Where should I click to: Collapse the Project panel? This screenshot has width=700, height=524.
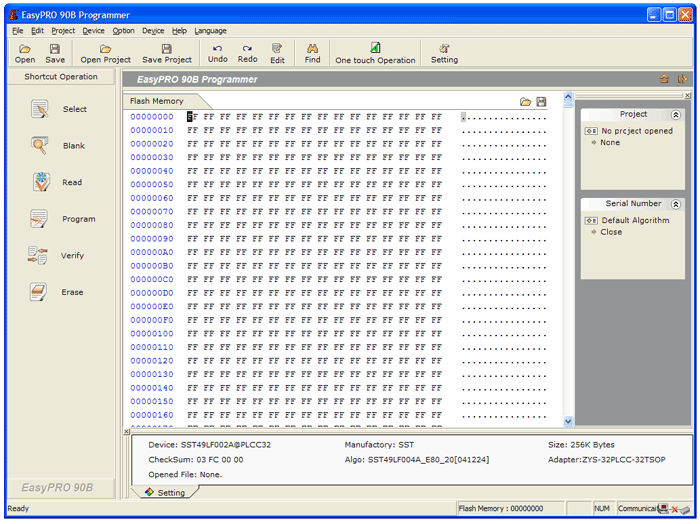[676, 115]
